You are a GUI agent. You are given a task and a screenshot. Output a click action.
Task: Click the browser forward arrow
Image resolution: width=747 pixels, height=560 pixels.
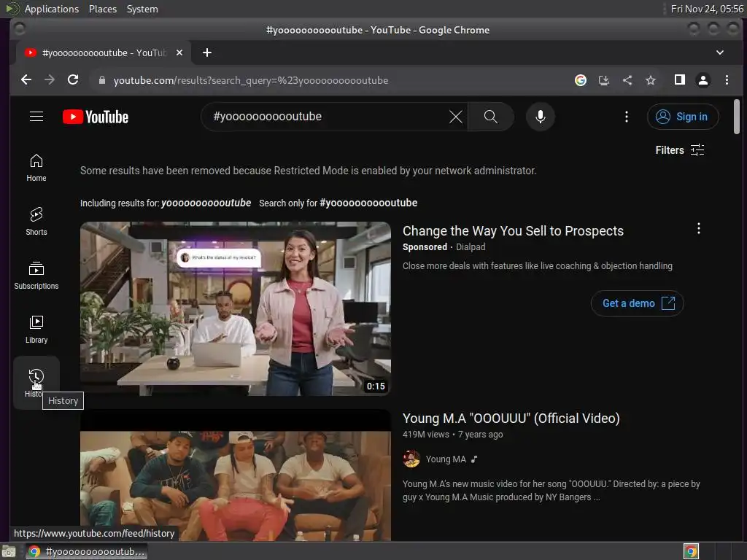click(x=50, y=80)
